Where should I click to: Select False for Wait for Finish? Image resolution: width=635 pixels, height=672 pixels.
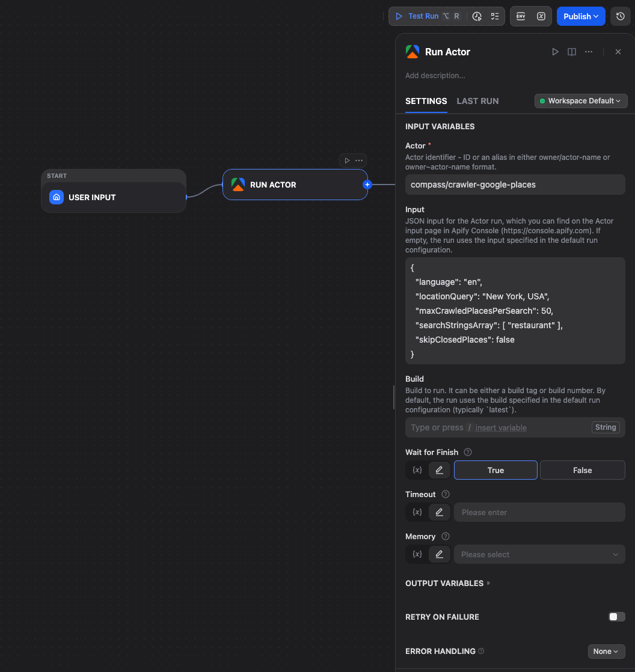point(582,469)
